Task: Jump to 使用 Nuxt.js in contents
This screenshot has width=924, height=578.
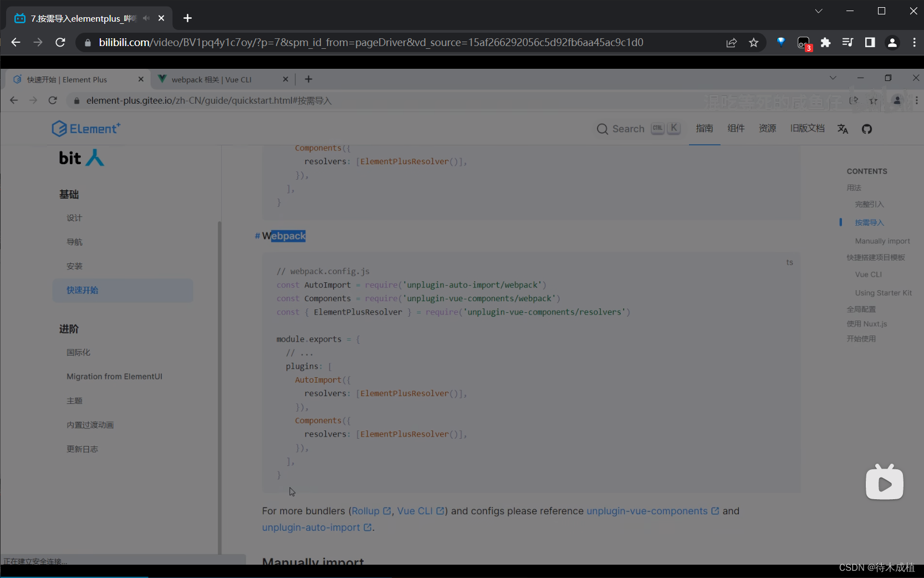Action: click(x=866, y=324)
